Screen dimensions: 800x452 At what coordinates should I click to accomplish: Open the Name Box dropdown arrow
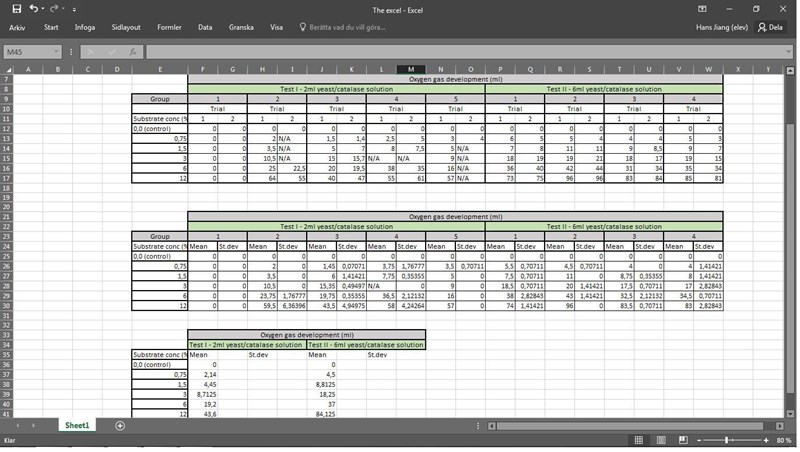pos(57,51)
